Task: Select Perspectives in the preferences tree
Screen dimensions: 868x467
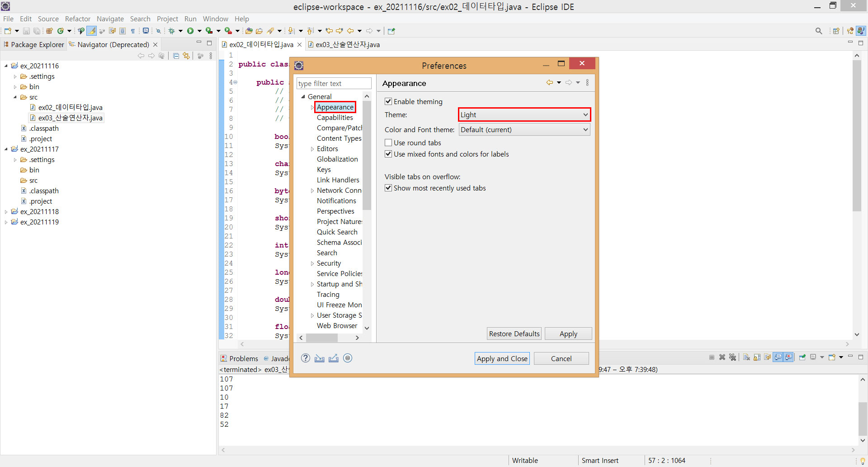Action: click(335, 211)
